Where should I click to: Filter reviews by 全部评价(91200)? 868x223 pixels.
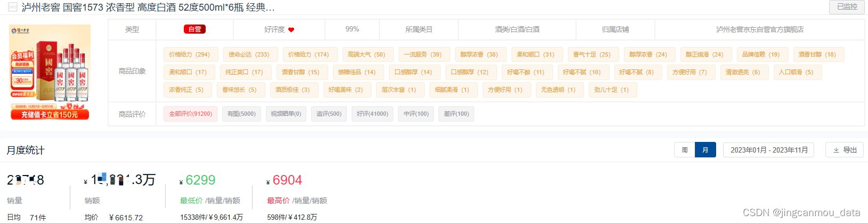point(190,114)
